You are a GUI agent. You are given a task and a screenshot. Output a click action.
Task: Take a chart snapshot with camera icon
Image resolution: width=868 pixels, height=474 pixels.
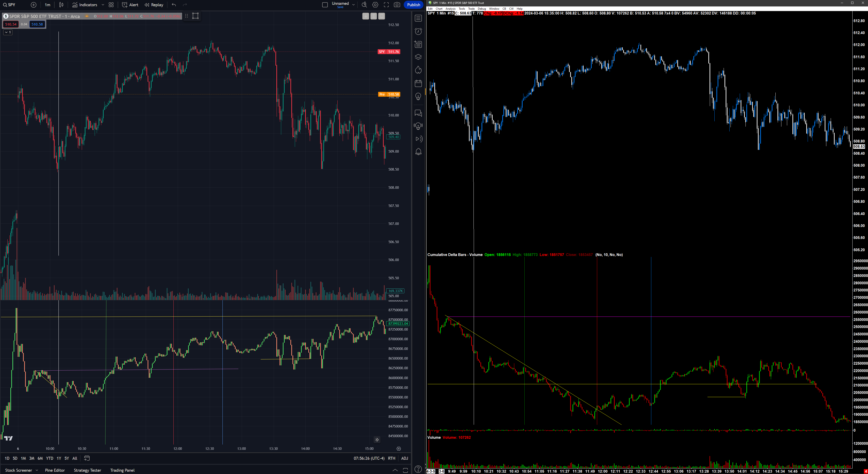click(397, 5)
